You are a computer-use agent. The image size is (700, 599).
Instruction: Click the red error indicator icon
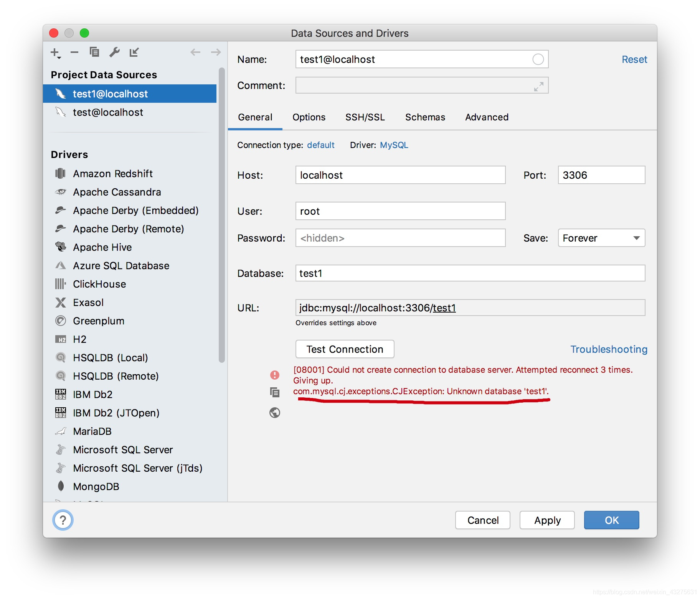(274, 375)
